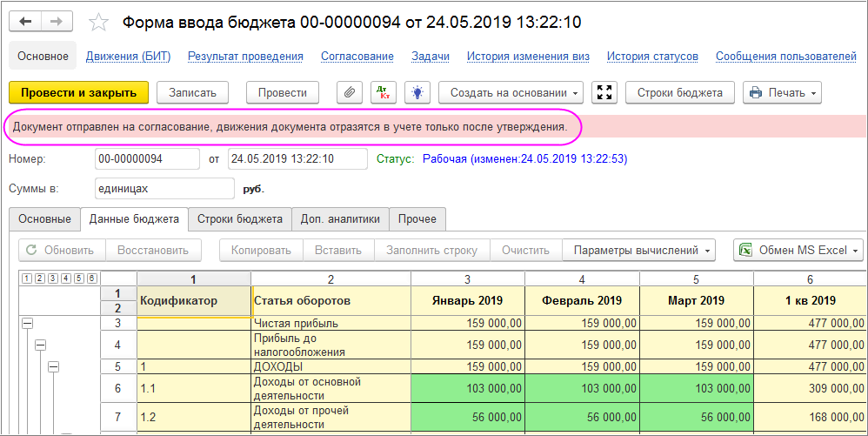868x436 pixels.
Task: Click the back navigation arrow
Action: (x=25, y=22)
